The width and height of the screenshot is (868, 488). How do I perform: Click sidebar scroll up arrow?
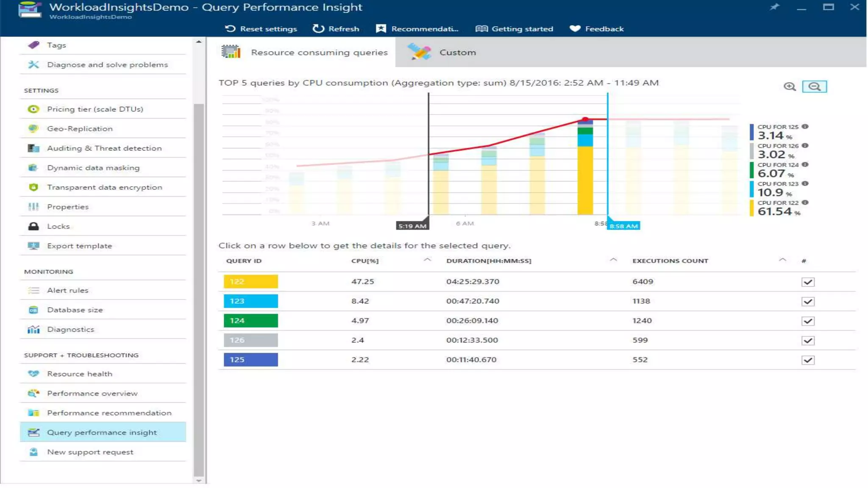(199, 42)
